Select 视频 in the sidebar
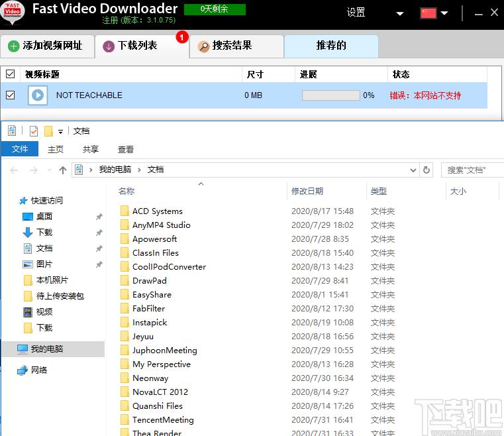The height and width of the screenshot is (436, 504). pos(44,311)
